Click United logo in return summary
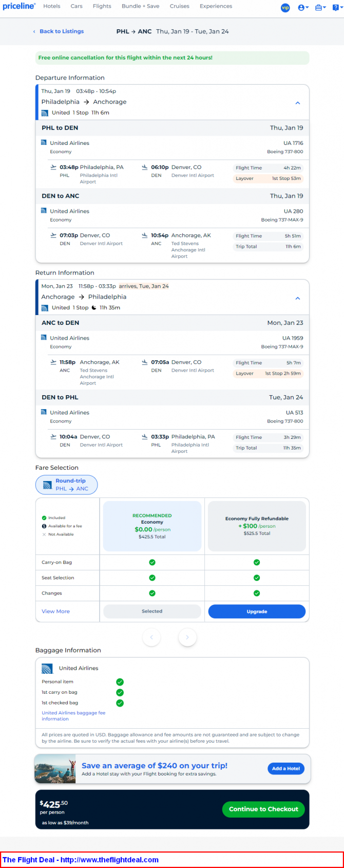Image resolution: width=344 pixels, height=868 pixels. click(x=45, y=308)
